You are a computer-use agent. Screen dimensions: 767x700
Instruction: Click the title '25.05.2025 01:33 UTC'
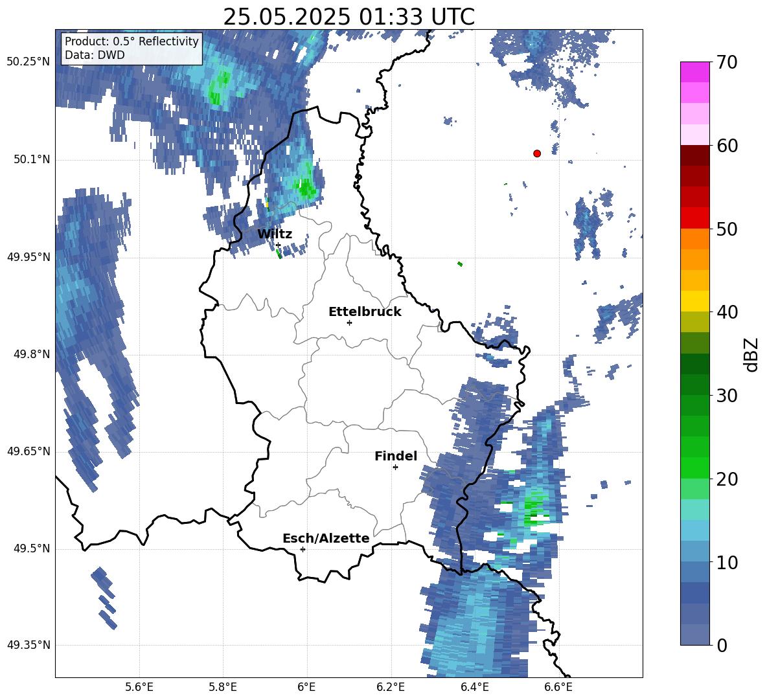(349, 17)
